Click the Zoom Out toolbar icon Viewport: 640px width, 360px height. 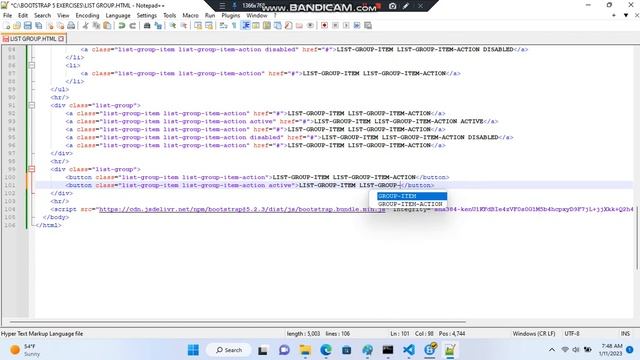click(184, 26)
